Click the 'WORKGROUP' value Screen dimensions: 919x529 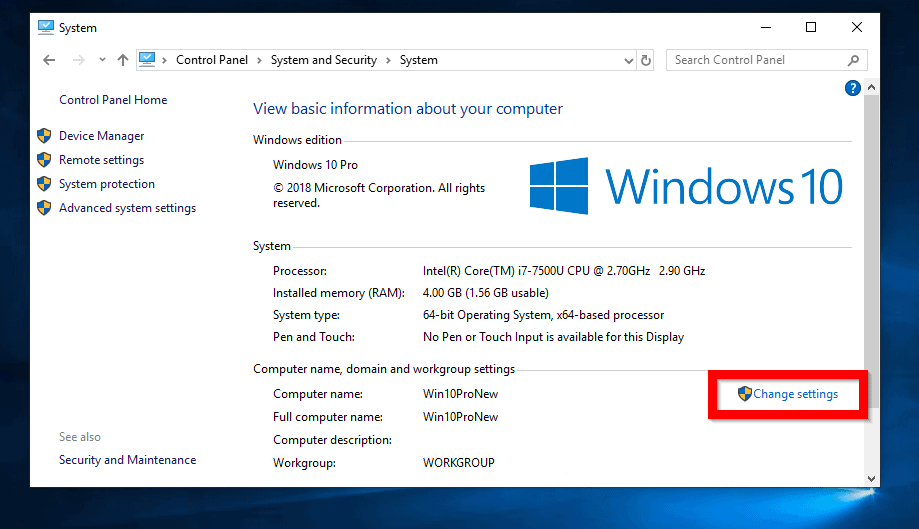pos(459,463)
